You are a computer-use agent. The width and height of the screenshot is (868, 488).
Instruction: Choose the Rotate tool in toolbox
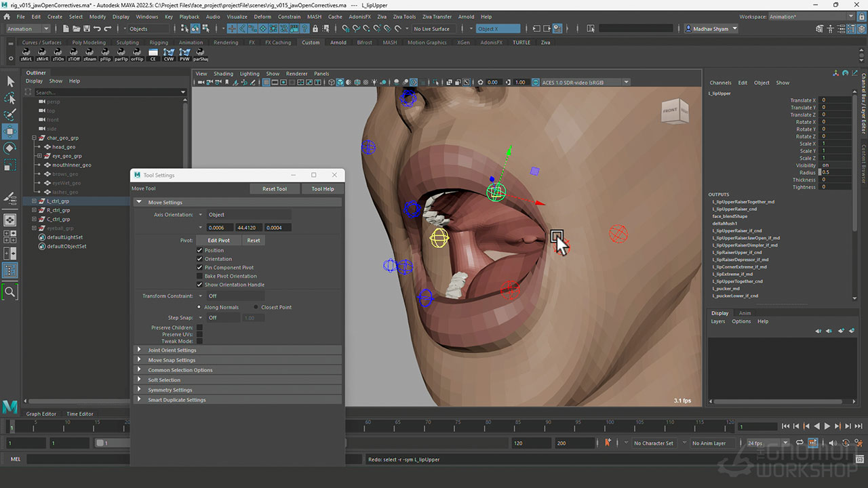10,148
